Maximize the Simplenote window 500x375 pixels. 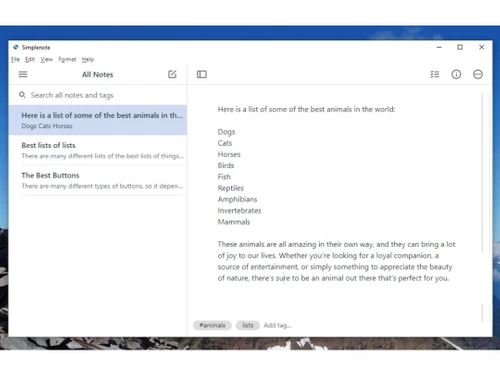click(460, 47)
